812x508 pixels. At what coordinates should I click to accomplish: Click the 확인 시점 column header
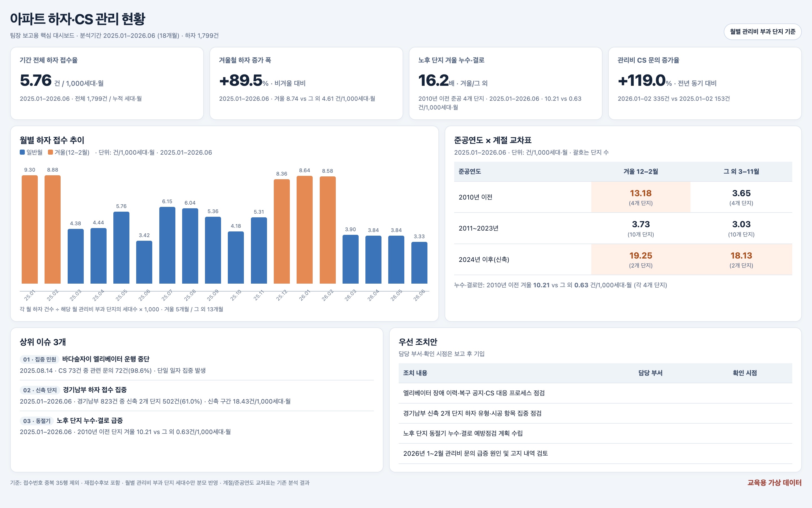745,373
